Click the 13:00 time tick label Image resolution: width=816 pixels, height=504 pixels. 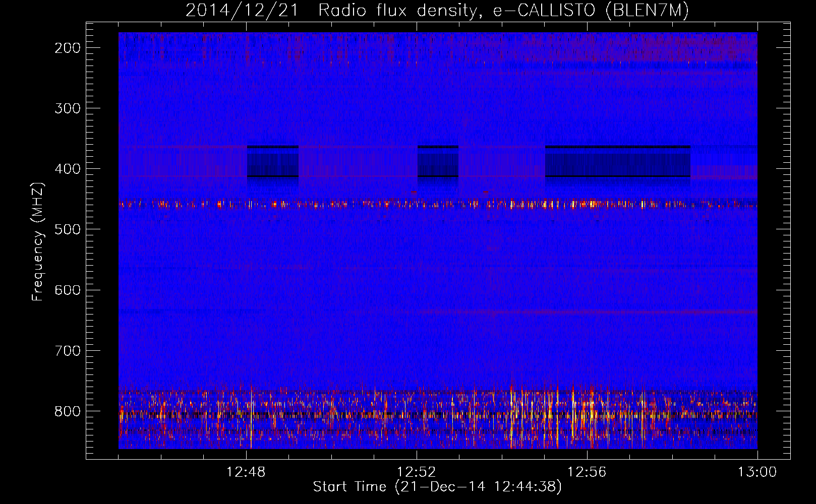[x=757, y=472]
